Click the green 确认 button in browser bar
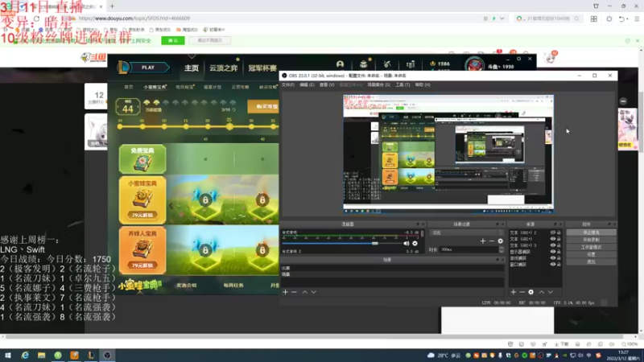The width and height of the screenshot is (644, 362). coord(173,41)
